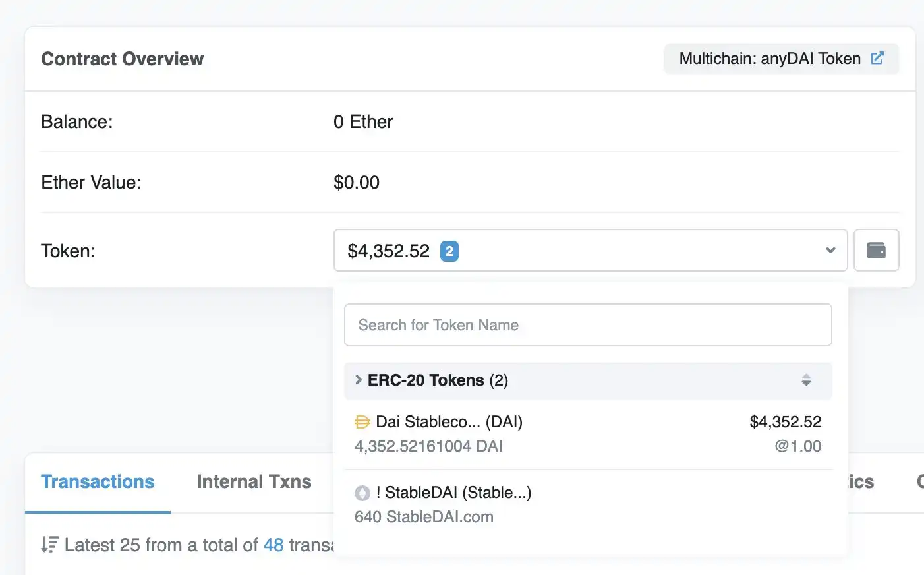Image resolution: width=924 pixels, height=575 pixels.
Task: Click the $4,352.52 token dropdown box
Action: (591, 251)
